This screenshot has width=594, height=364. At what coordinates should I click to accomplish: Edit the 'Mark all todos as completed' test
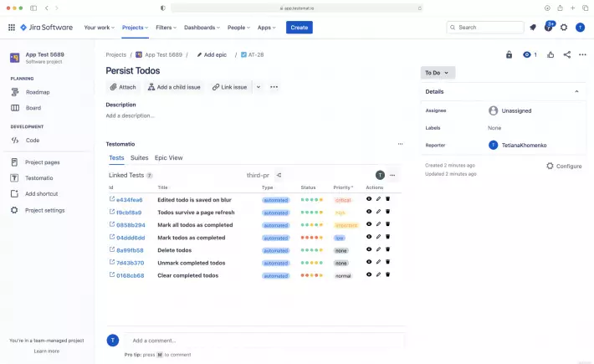click(378, 225)
